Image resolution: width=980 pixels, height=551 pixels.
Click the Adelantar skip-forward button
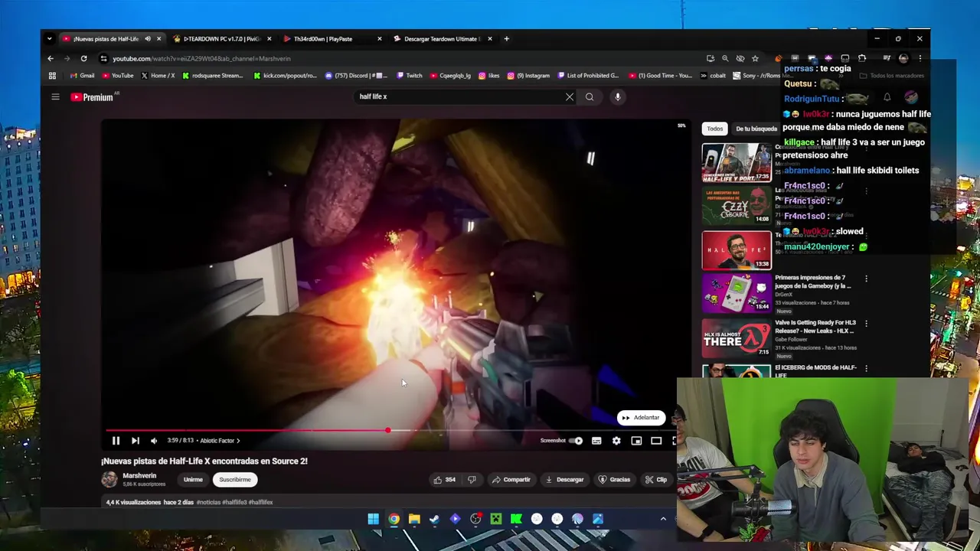(x=641, y=418)
